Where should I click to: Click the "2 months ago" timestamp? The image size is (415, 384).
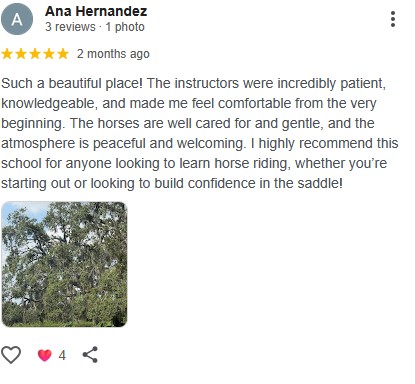click(x=113, y=54)
